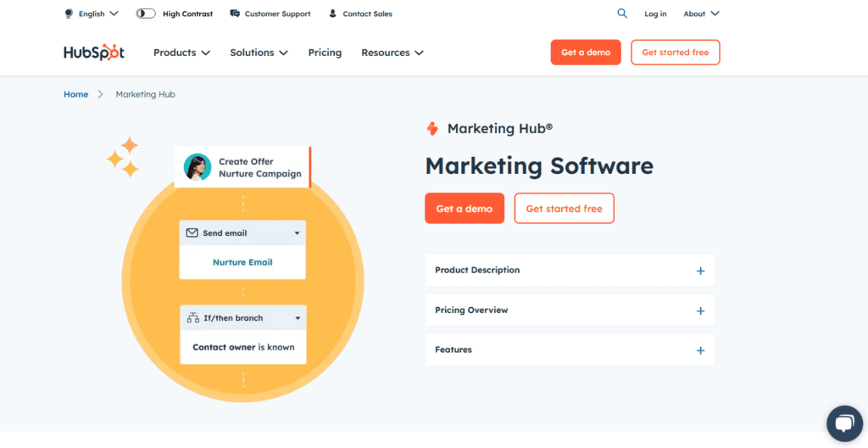Click the envelope icon in Send email card
Viewport: 868px width, 448px height.
coord(192,232)
